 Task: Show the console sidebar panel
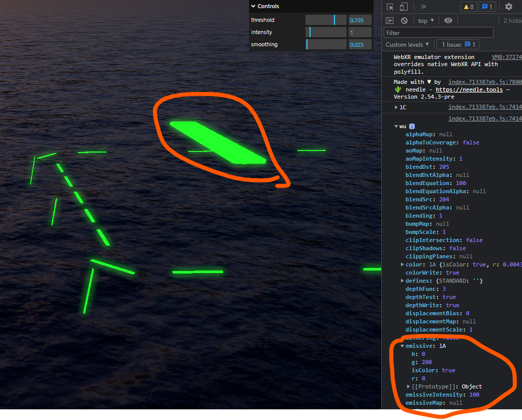pyautogui.click(x=389, y=20)
